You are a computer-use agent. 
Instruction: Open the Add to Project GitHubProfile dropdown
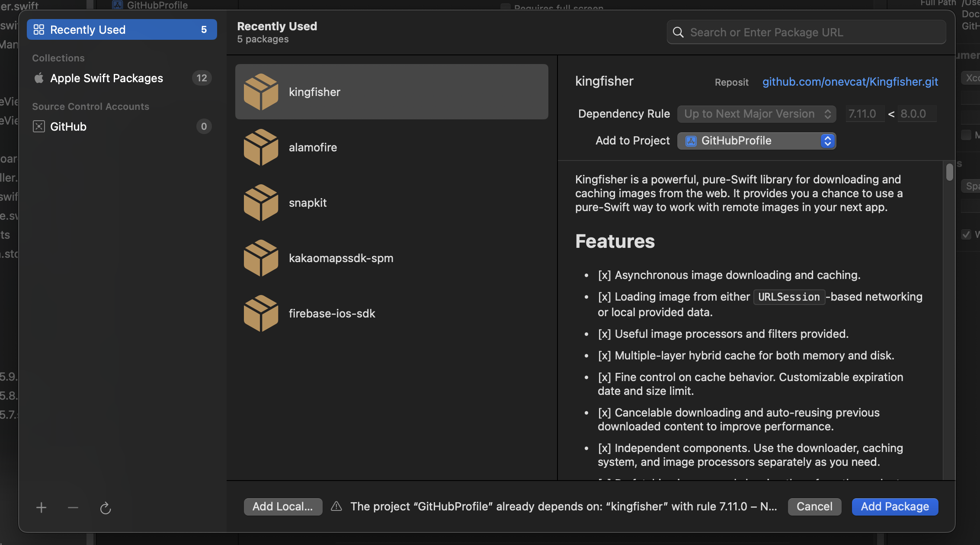pyautogui.click(x=756, y=141)
